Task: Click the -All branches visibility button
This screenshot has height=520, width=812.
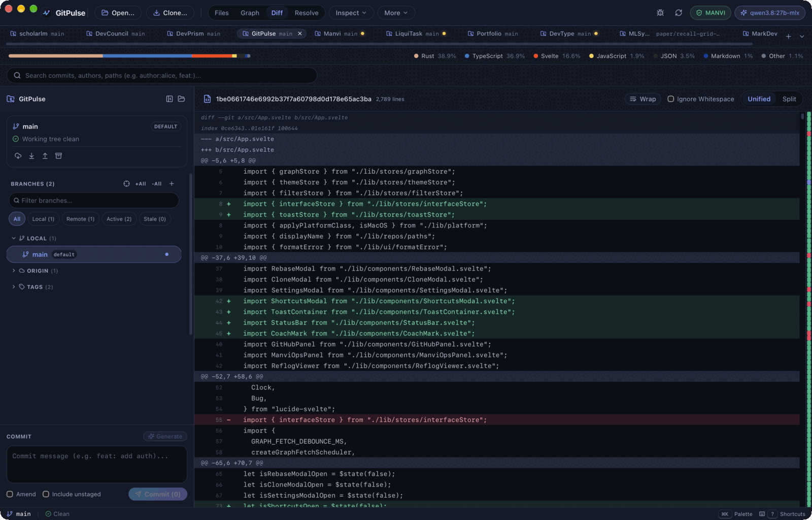Action: (x=157, y=184)
